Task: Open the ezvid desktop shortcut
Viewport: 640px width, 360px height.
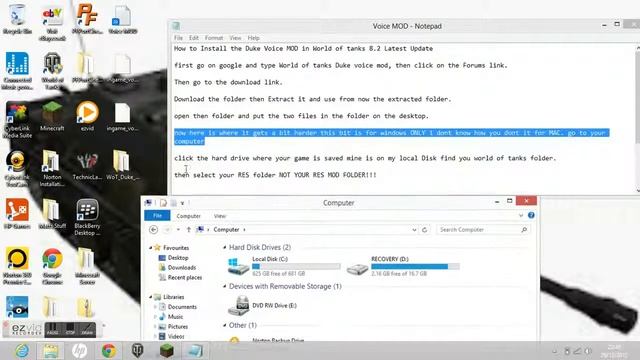Action: click(87, 117)
